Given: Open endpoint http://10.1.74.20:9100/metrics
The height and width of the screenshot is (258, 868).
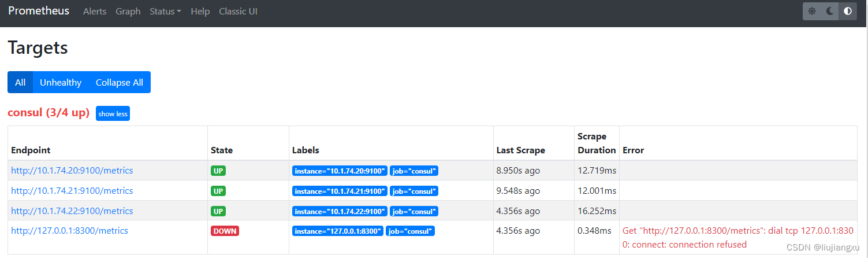Looking at the screenshot, I should click(x=72, y=171).
